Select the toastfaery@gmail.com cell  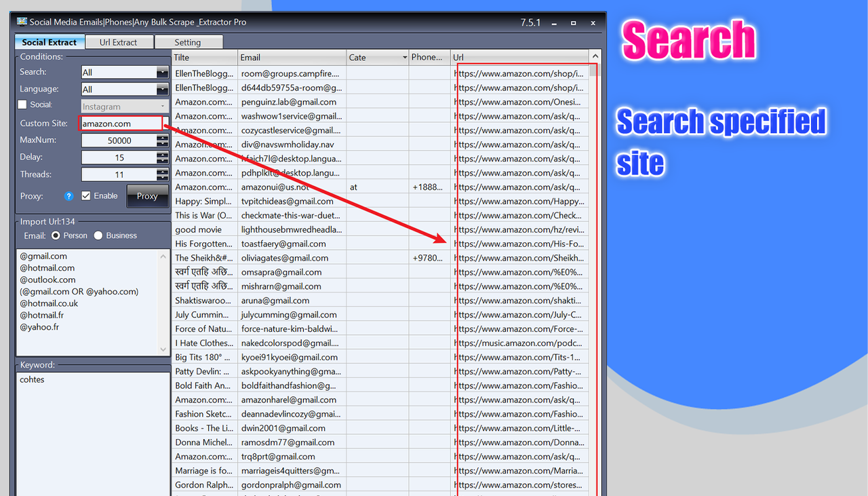pos(292,244)
